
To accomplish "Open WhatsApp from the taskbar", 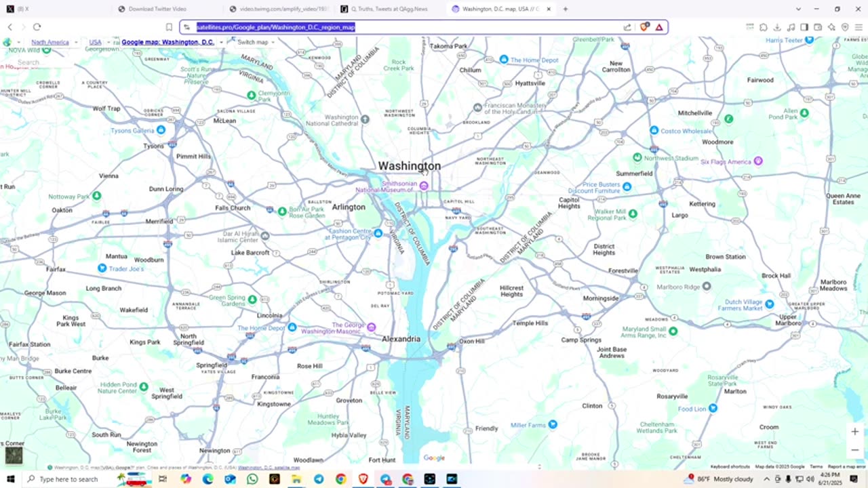I will (252, 479).
